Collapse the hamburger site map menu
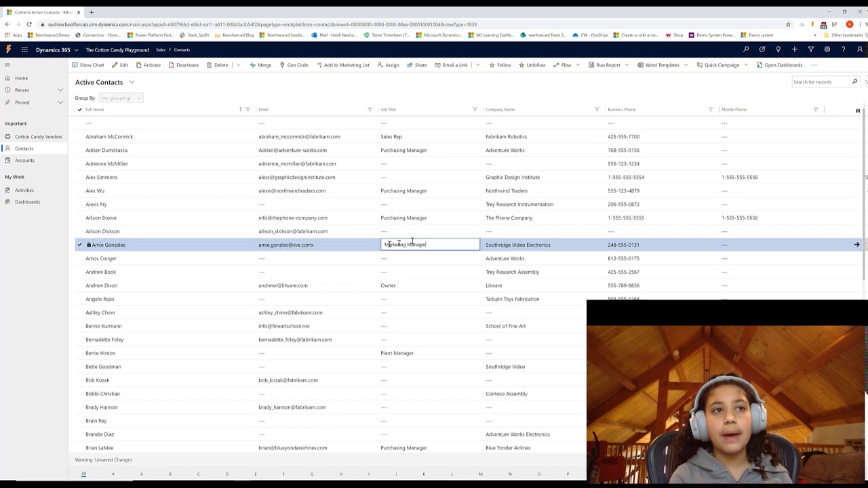The width and height of the screenshot is (868, 488). click(7, 65)
